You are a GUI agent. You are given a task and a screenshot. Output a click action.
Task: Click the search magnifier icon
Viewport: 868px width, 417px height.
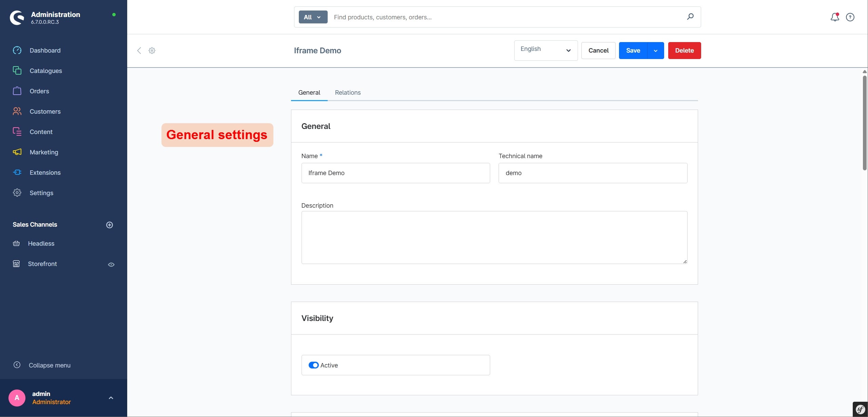[x=690, y=17]
